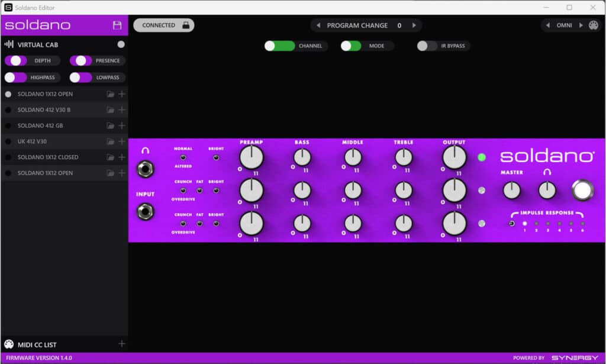Viewport: 606px width, 364px height.
Task: Click the SOLDANO 412 V30 B cab name
Action: [44, 110]
